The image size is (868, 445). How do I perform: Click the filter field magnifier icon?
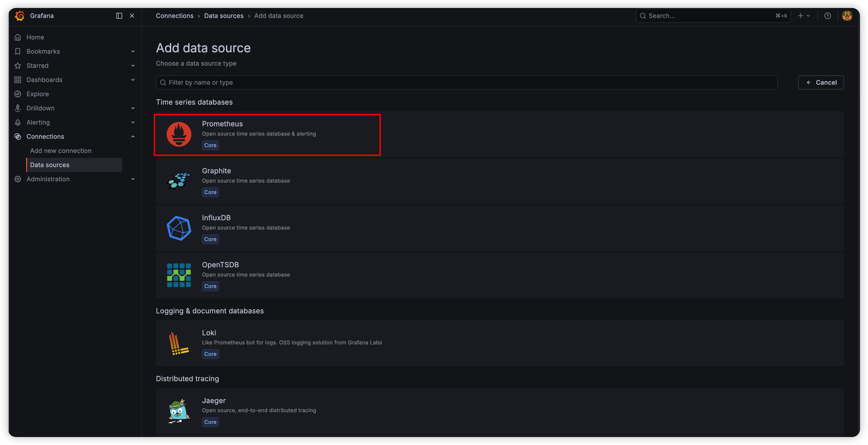point(163,83)
